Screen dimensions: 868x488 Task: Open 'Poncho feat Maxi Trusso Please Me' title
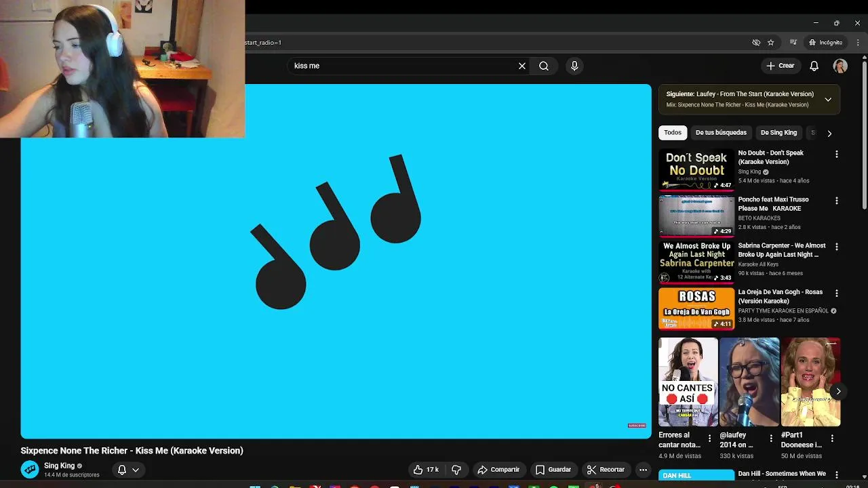[x=774, y=204]
